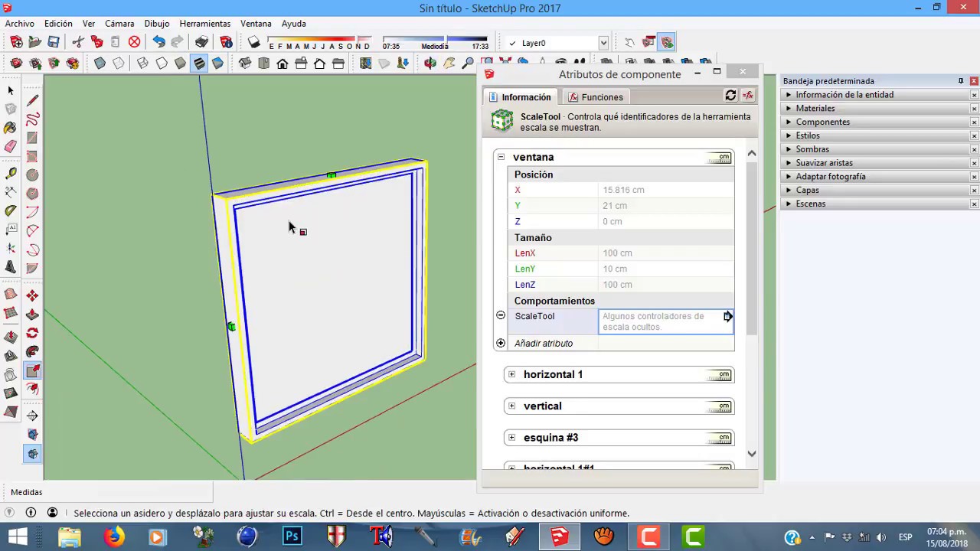Activate the Move tool
The height and width of the screenshot is (551, 980).
32,295
